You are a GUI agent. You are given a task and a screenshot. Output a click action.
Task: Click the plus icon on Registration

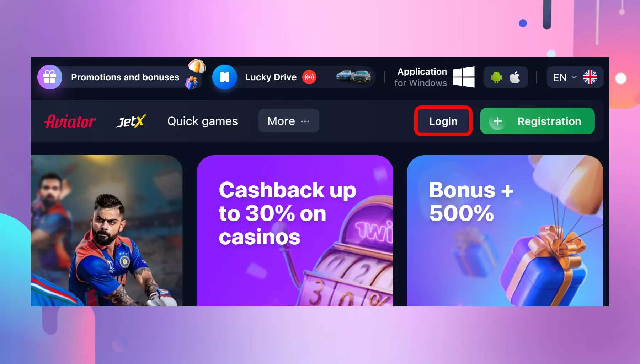(x=498, y=121)
